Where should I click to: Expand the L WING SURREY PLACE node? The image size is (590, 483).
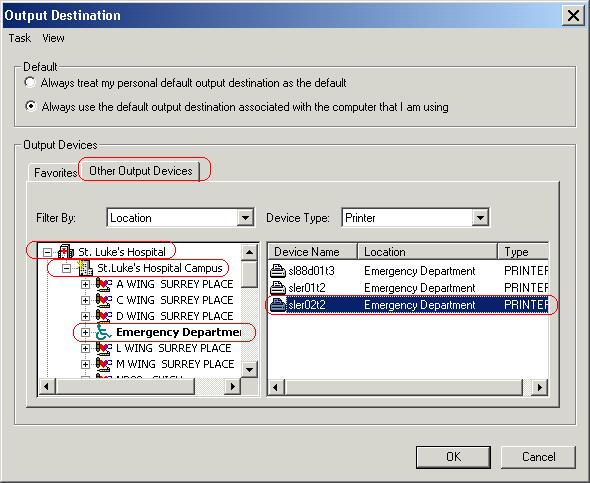85,348
